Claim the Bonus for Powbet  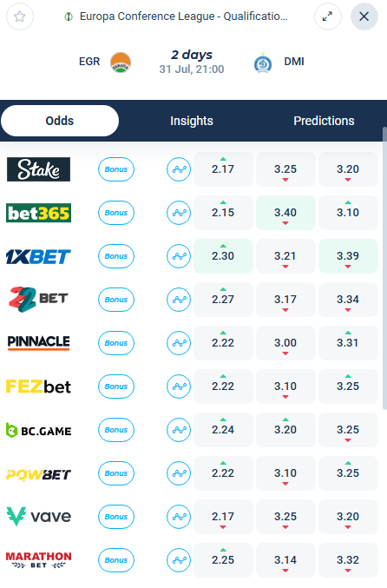pos(116,473)
